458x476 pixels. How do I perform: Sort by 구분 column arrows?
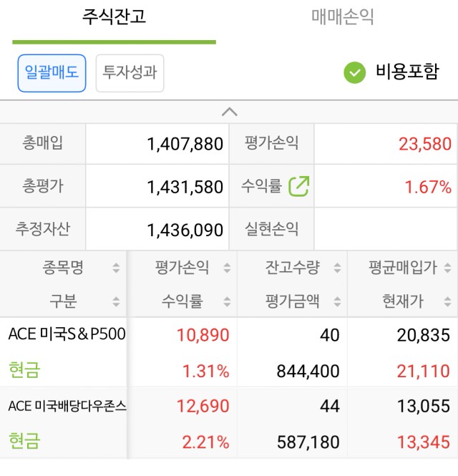pos(116,302)
